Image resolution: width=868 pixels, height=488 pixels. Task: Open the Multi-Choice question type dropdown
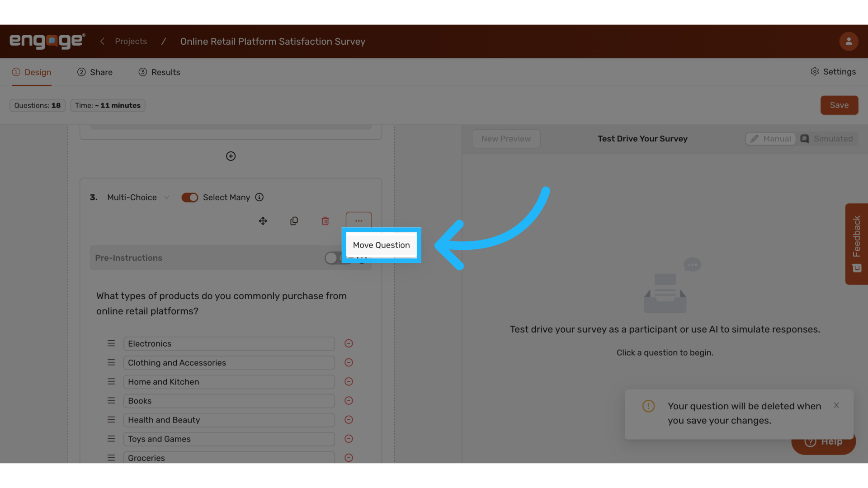[x=138, y=197]
